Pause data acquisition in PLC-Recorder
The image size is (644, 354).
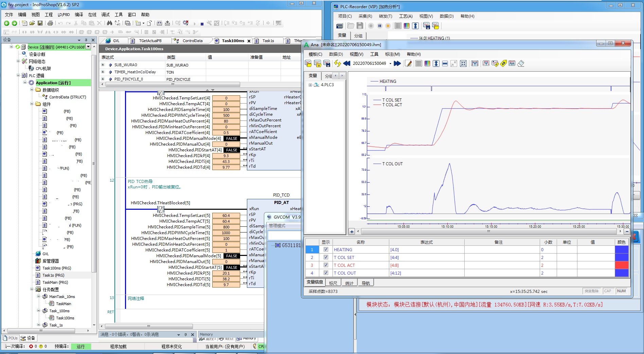click(380, 25)
